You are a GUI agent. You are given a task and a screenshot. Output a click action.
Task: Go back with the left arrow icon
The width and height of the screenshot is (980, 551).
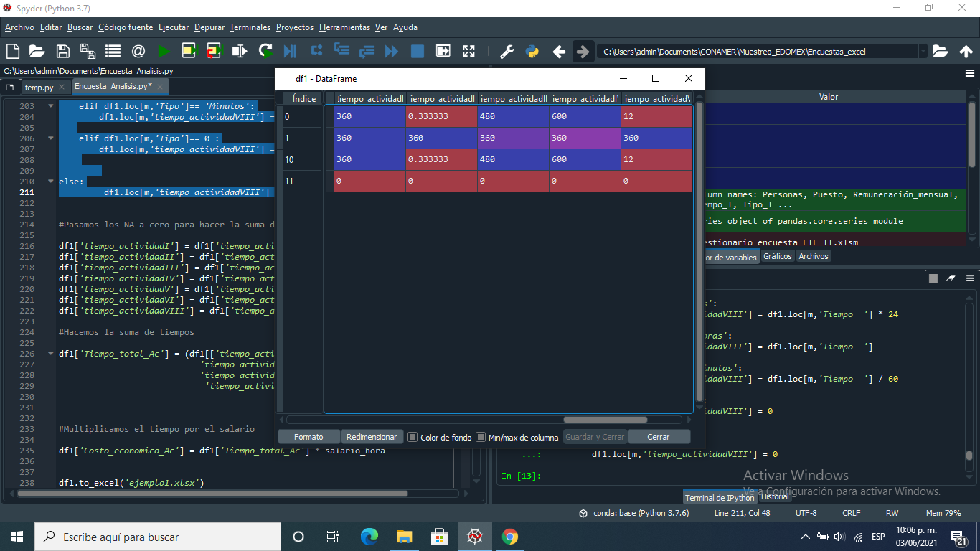[559, 51]
